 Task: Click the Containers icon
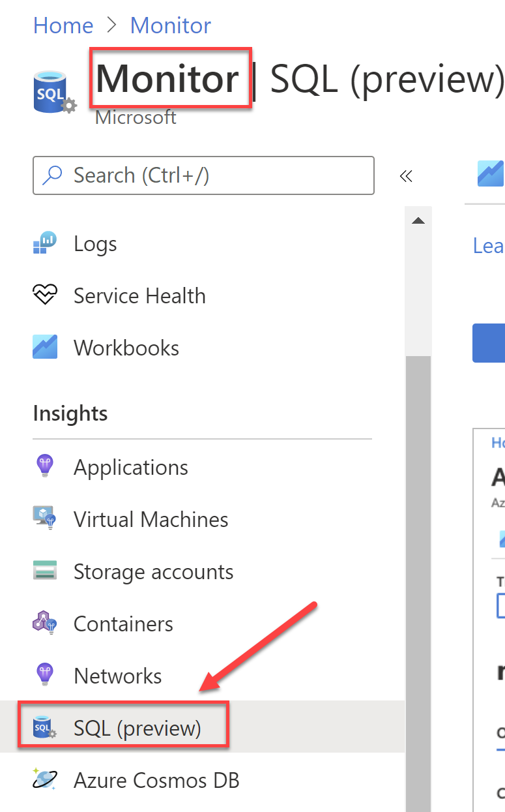tap(45, 623)
